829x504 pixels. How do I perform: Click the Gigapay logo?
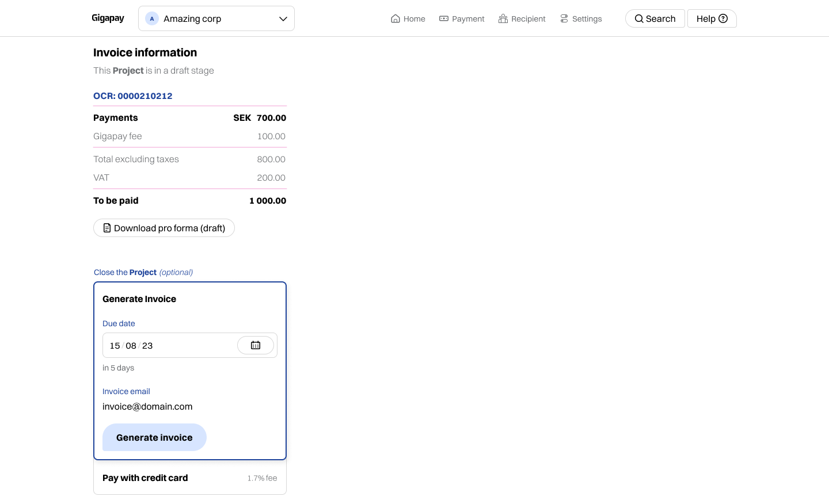[108, 18]
